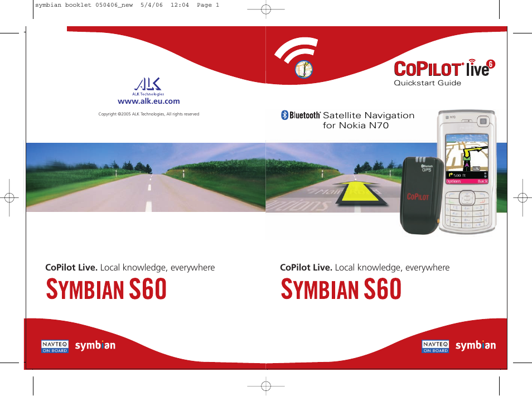532x396 pixels.
Task: Click the left SYMBIAN S60 heading
Action: tap(106, 289)
